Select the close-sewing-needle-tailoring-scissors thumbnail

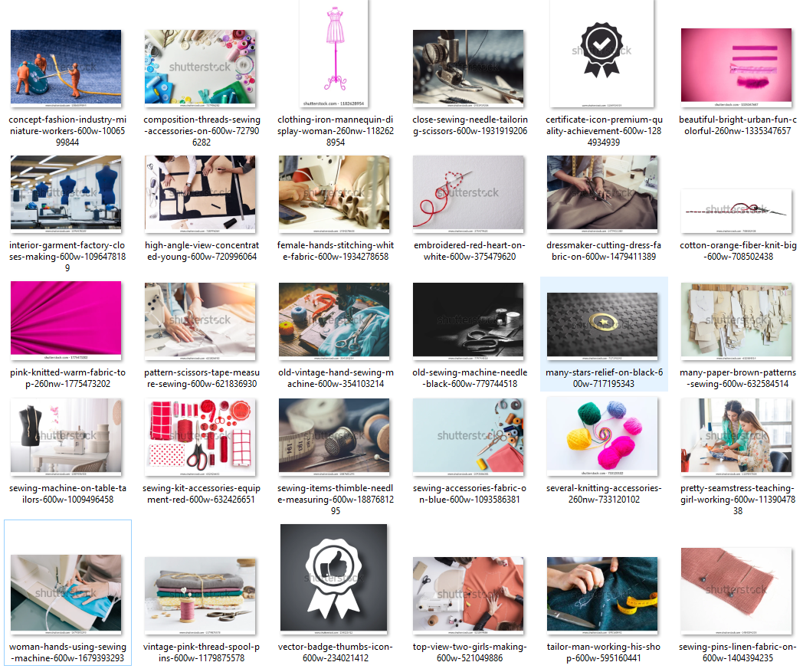click(468, 67)
